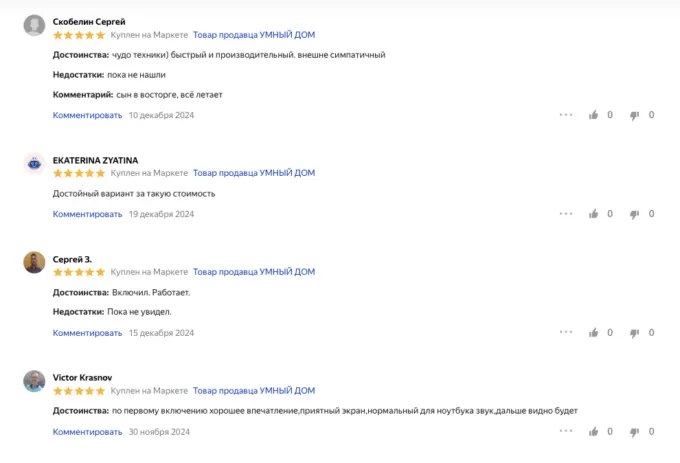The image size is (680, 463).
Task: Thumbs up EKATERINA ZYATINA's review
Action: (x=594, y=214)
